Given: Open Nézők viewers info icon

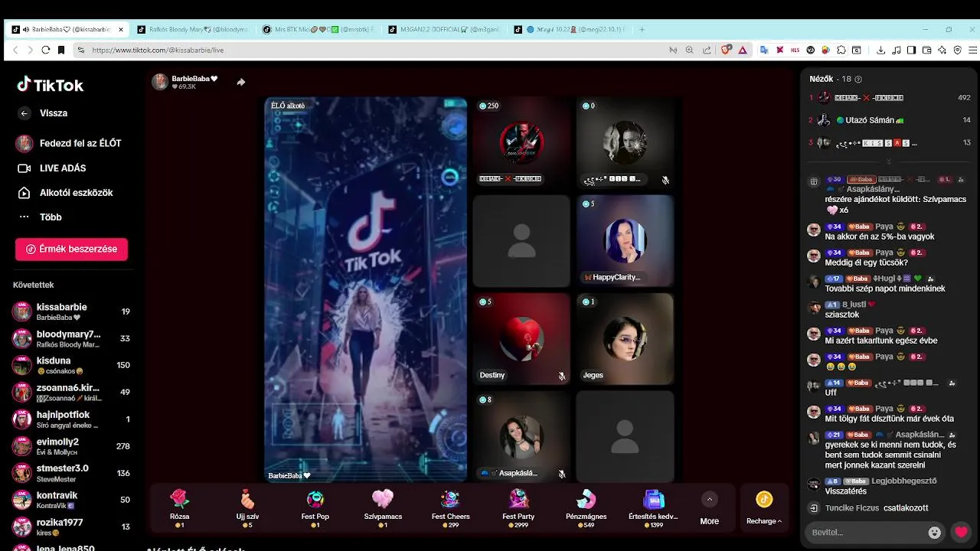Looking at the screenshot, I should coord(857,79).
